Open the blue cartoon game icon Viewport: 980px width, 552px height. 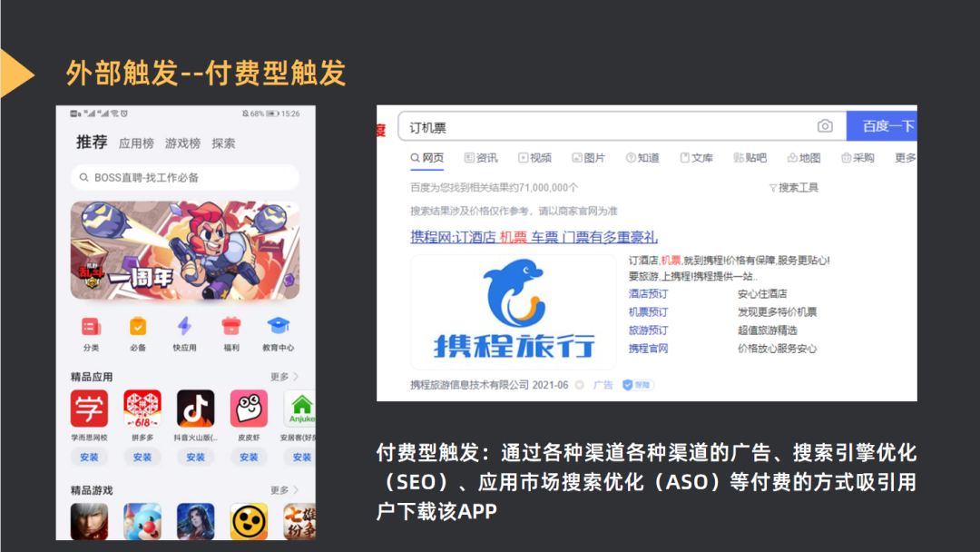click(x=142, y=521)
